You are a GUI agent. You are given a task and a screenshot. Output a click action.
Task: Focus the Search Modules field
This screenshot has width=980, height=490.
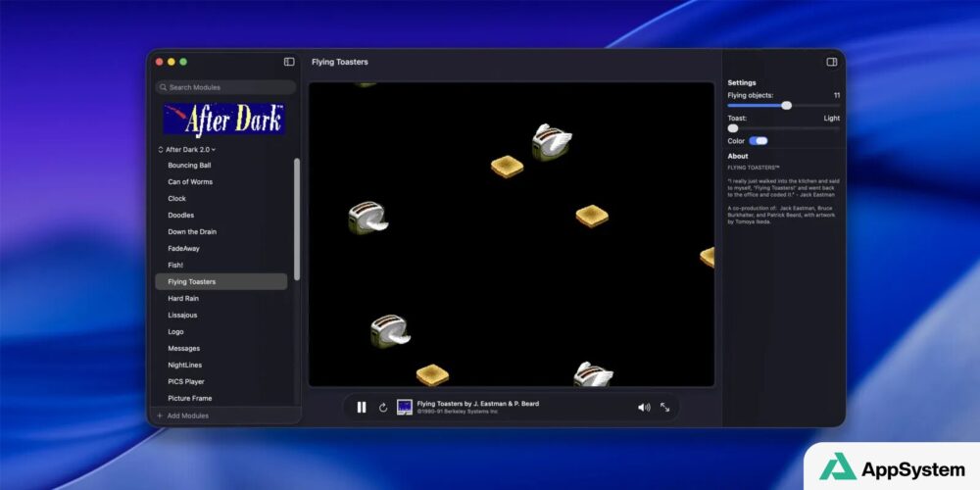click(x=225, y=87)
